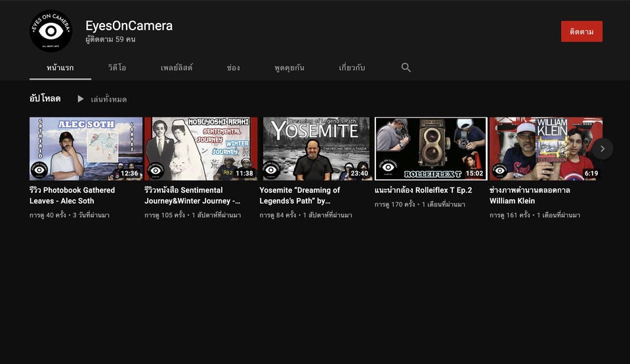The width and height of the screenshot is (630, 364).
Task: Open the William Klein video thumbnail
Action: (x=545, y=149)
